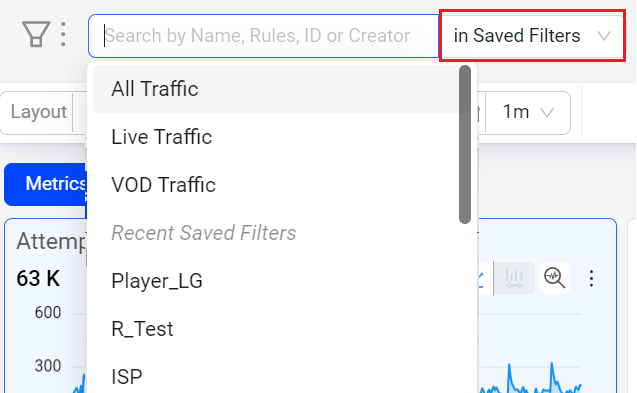
Task: Select Live Traffic filter option
Action: [276, 137]
